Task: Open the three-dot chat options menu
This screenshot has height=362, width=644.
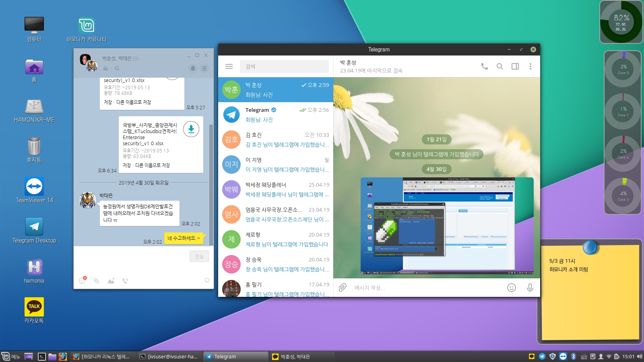Action: 530,66
